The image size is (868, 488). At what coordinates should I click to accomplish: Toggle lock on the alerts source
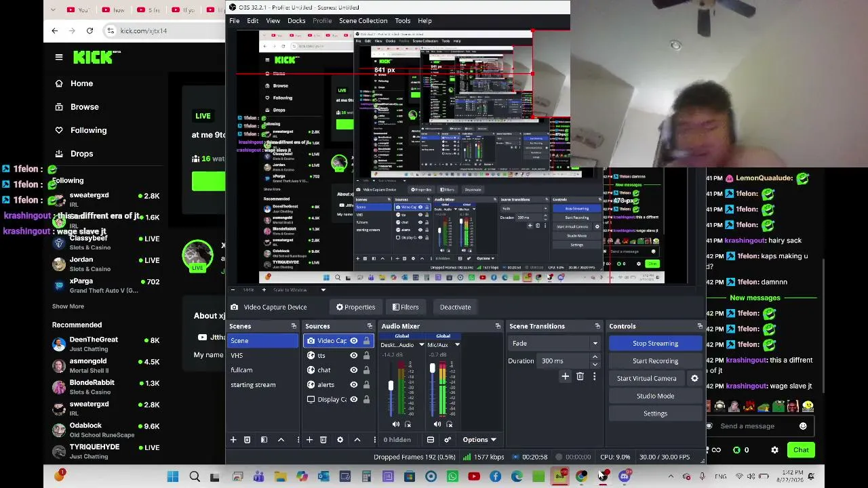pos(367,385)
